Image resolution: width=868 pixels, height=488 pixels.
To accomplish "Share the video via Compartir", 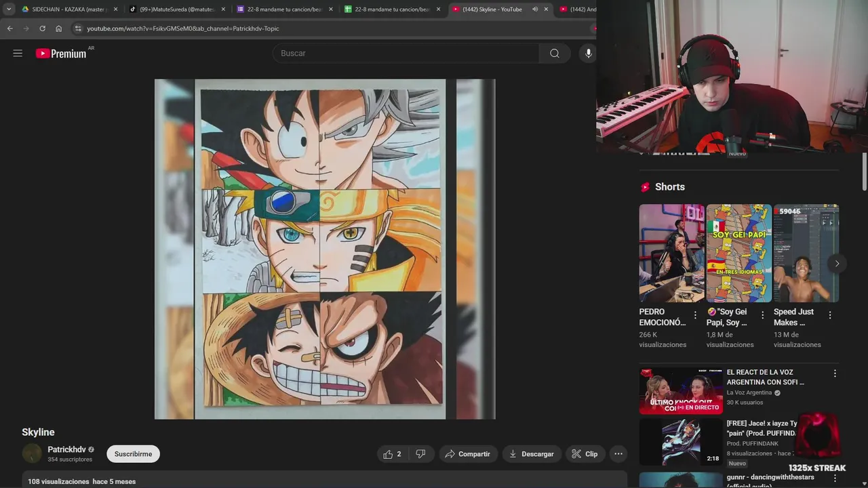I will 469,454.
